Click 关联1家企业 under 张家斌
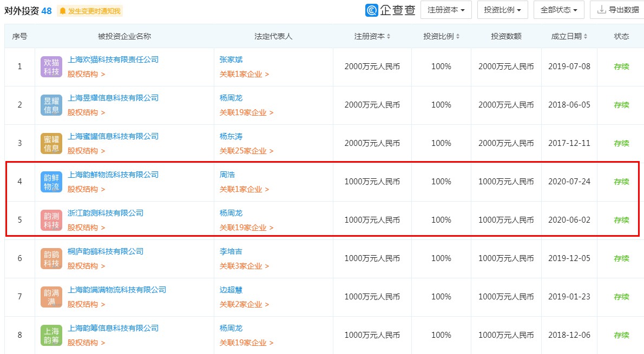 click(245, 74)
